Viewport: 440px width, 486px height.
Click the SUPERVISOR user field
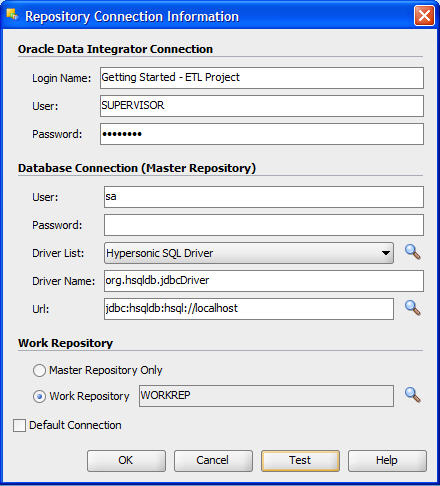click(262, 106)
